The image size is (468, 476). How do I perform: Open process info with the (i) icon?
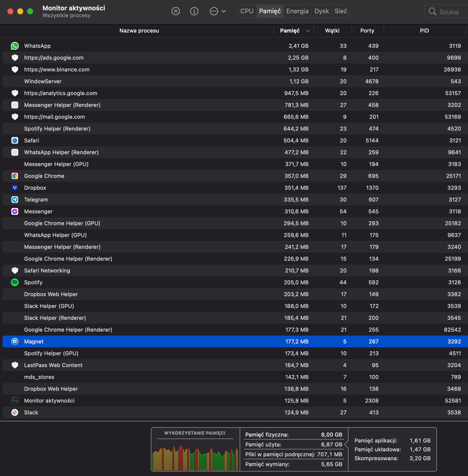194,11
